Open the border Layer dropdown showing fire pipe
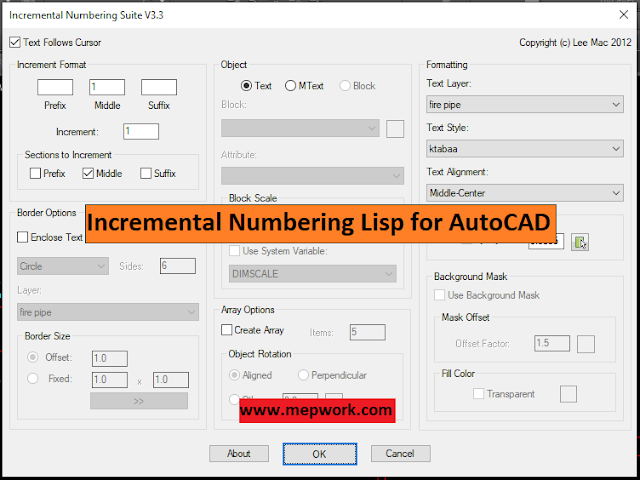Viewport: 640px width, 480px height. pyautogui.click(x=108, y=312)
